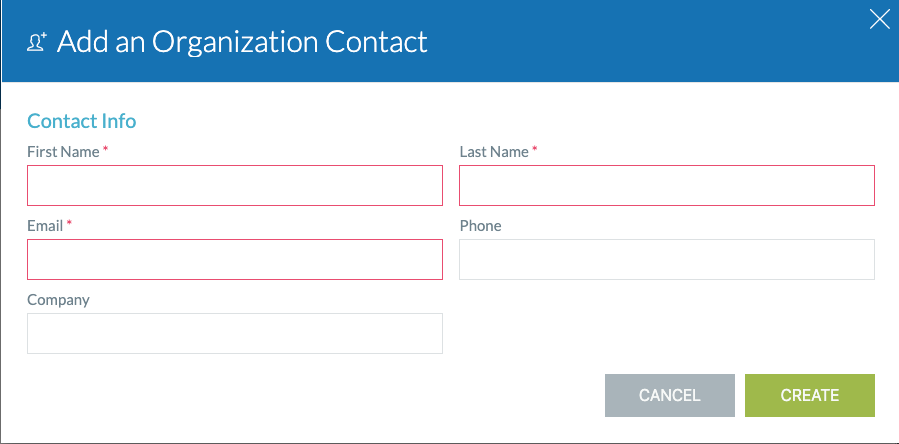Close the Add an Organization Contact dialog
Screen dimensions: 899x444
pyautogui.click(x=880, y=19)
